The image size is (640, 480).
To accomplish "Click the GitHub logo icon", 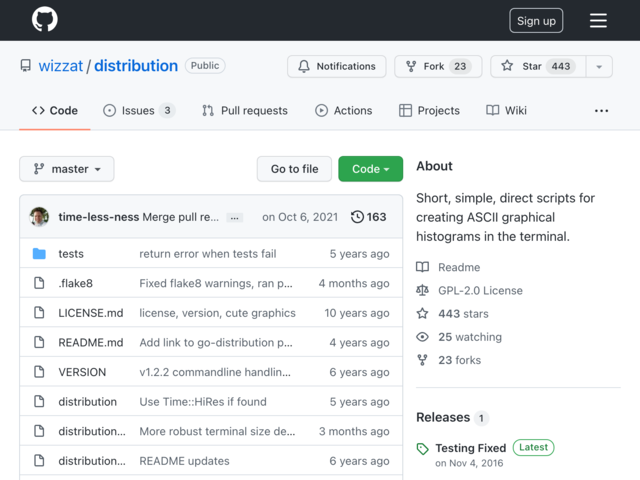I will coord(44,20).
